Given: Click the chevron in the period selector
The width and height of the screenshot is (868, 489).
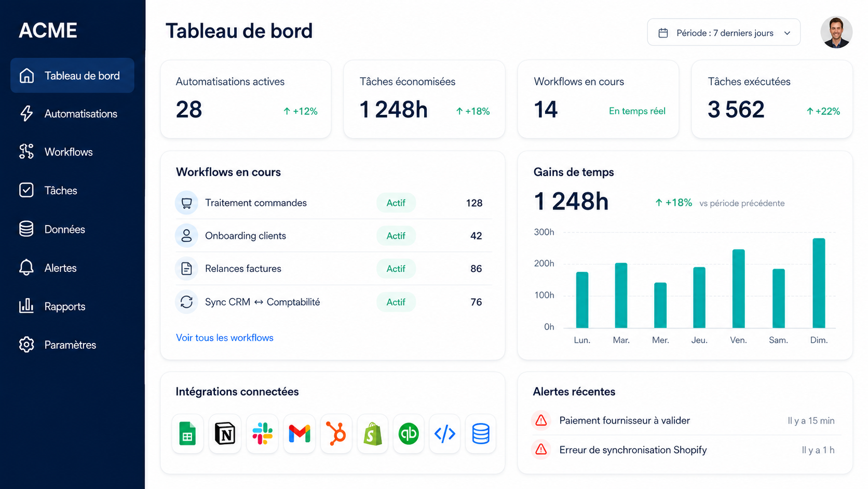Looking at the screenshot, I should pos(788,33).
